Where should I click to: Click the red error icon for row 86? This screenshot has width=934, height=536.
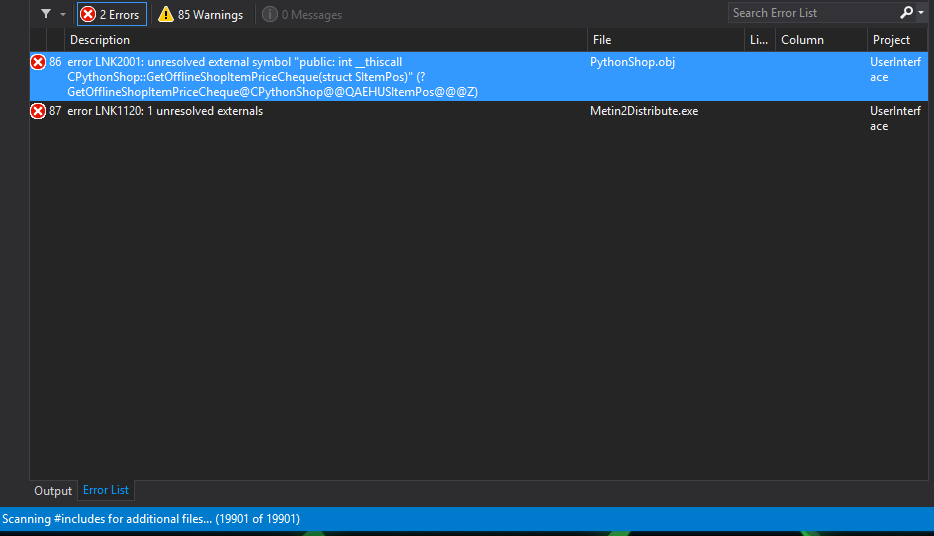[x=38, y=62]
